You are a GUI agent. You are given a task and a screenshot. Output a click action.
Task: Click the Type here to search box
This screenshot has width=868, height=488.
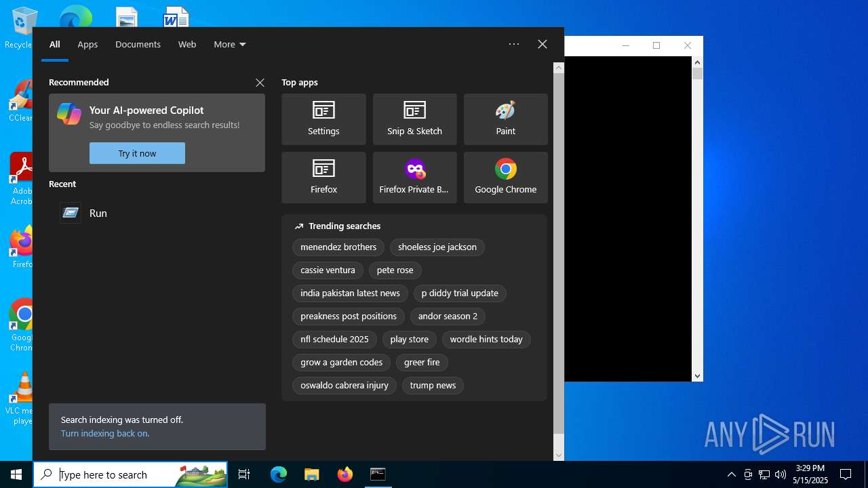130,474
